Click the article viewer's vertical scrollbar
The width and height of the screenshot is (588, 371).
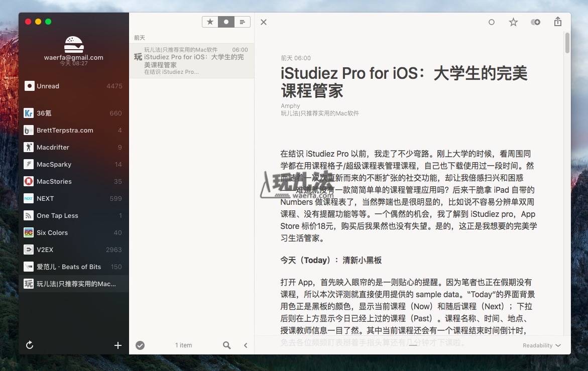[567, 43]
